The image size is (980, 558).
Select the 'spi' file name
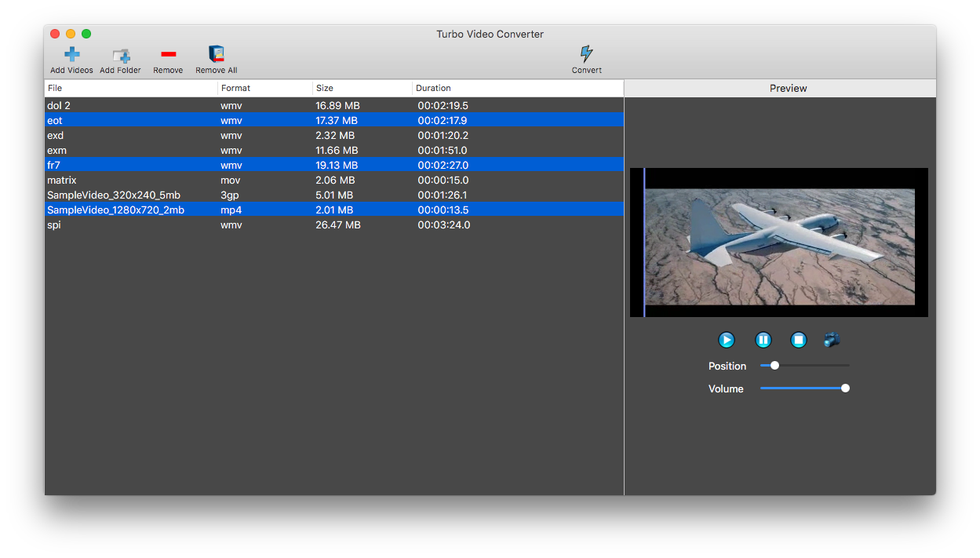pos(53,224)
